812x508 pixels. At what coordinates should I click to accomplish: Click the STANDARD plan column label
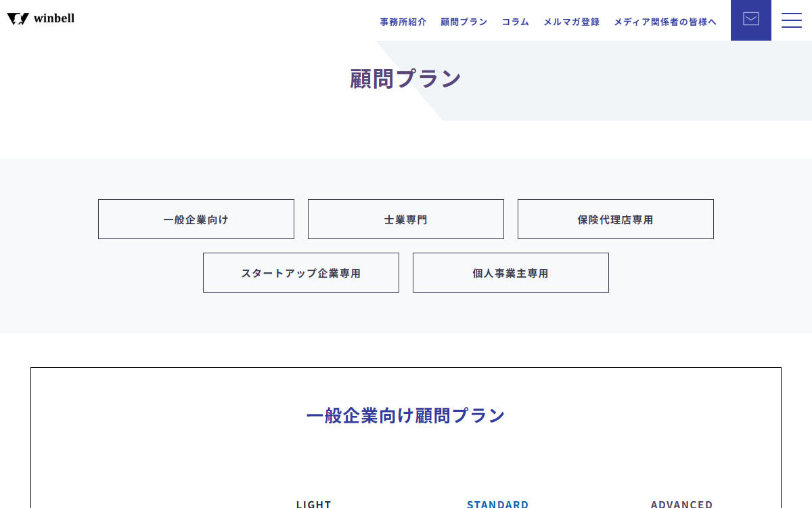coord(498,504)
